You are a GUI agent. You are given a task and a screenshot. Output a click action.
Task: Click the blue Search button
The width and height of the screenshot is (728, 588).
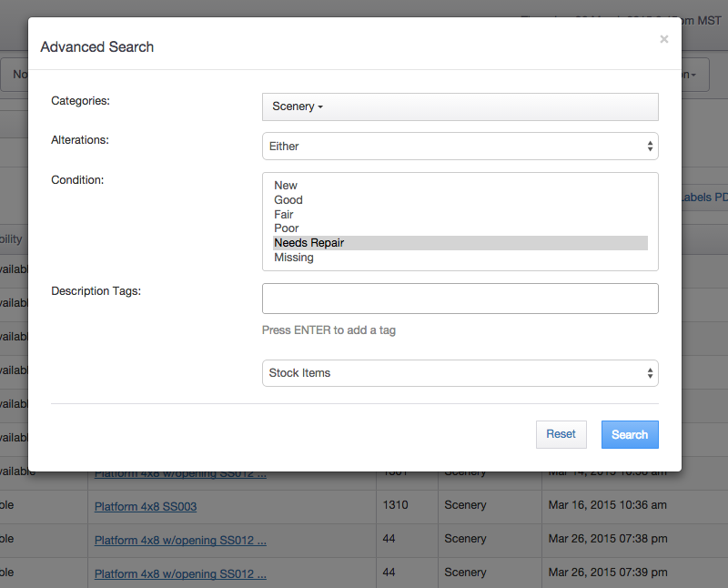(630, 434)
